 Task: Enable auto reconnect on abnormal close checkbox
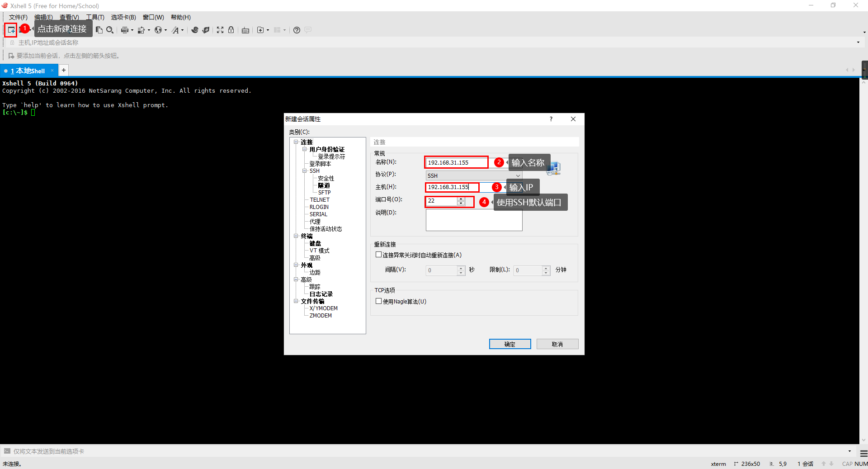(379, 255)
